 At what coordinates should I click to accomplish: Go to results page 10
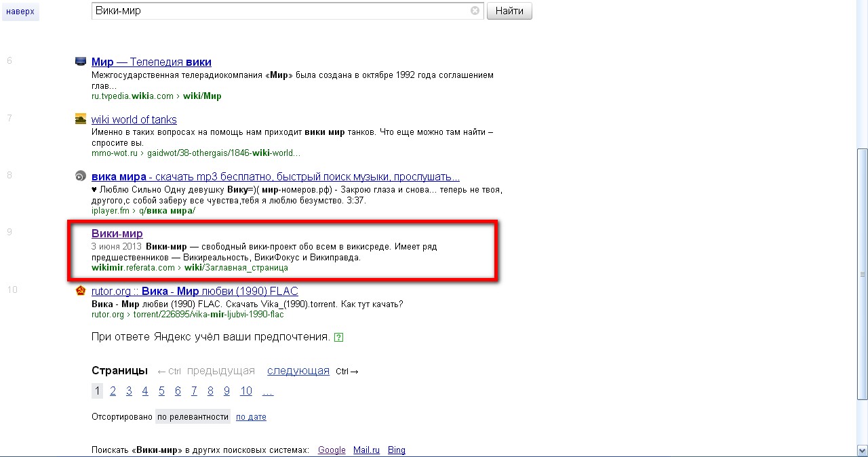(x=246, y=391)
